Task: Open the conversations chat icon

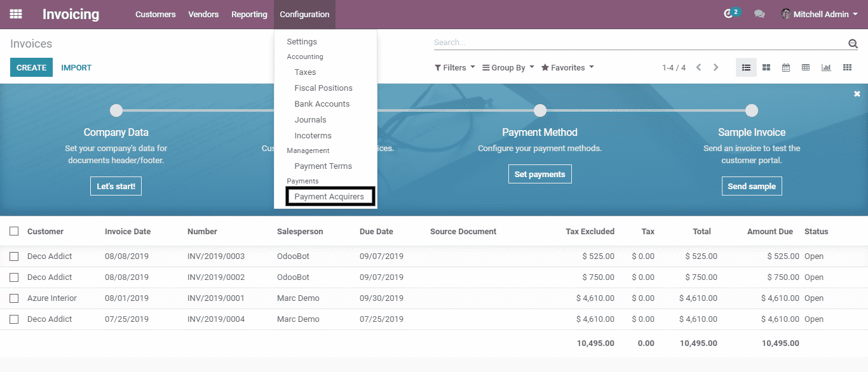Action: 759,14
